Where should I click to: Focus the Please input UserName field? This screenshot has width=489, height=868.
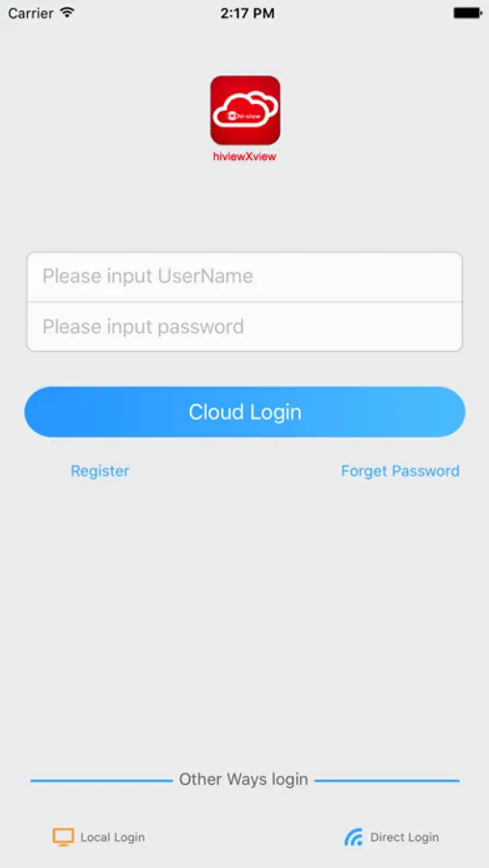pyautogui.click(x=244, y=277)
